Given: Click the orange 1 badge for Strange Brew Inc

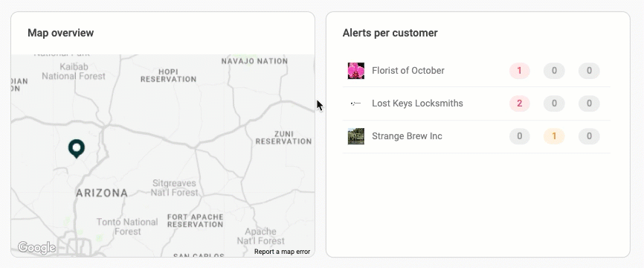Looking at the screenshot, I should [554, 136].
